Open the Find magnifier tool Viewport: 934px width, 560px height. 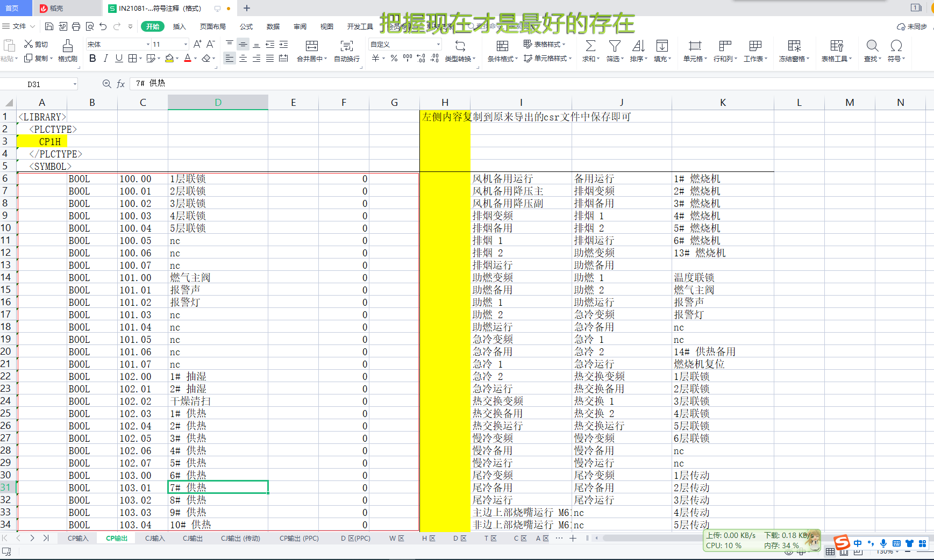[x=872, y=46]
